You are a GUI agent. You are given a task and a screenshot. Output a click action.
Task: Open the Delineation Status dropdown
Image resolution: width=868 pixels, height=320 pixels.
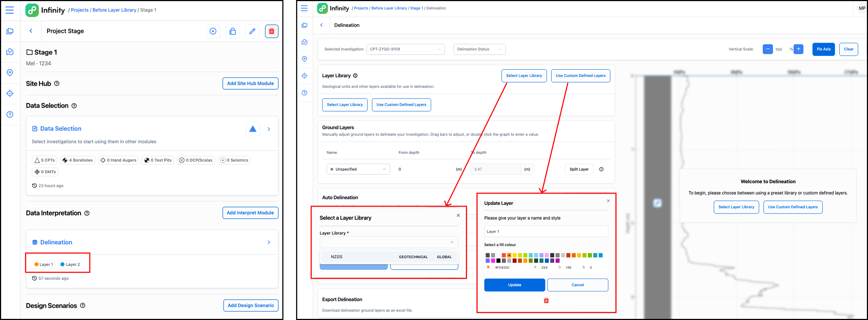tap(479, 49)
